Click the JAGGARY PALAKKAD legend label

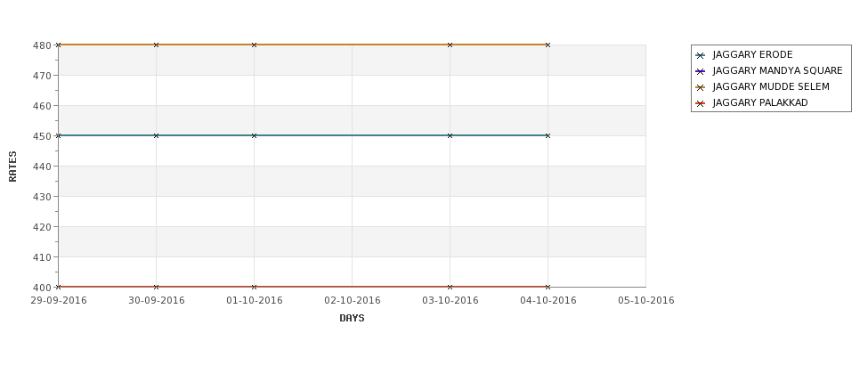point(760,103)
